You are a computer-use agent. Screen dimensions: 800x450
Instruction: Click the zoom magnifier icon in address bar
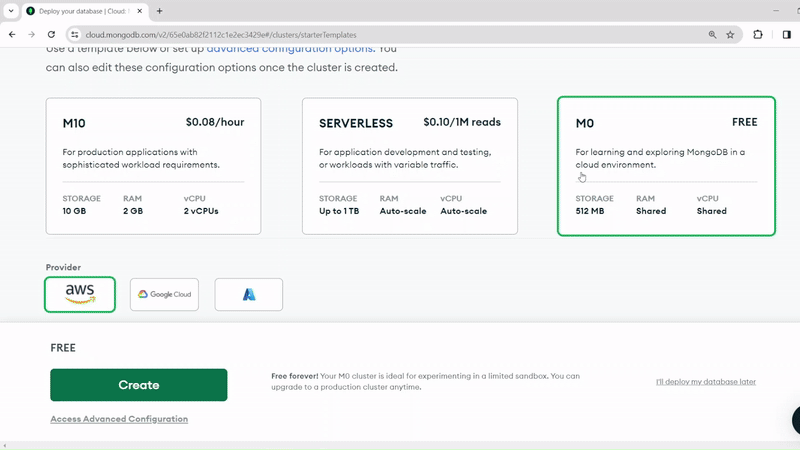pyautogui.click(x=712, y=34)
